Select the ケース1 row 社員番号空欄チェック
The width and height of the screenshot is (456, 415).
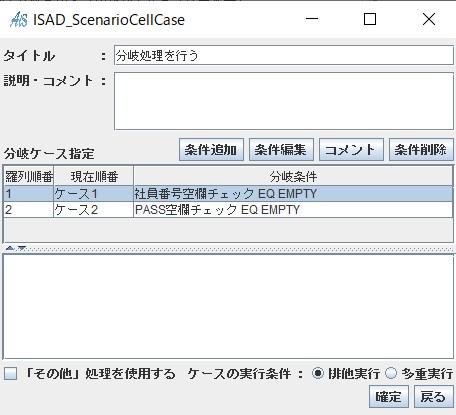(228, 193)
